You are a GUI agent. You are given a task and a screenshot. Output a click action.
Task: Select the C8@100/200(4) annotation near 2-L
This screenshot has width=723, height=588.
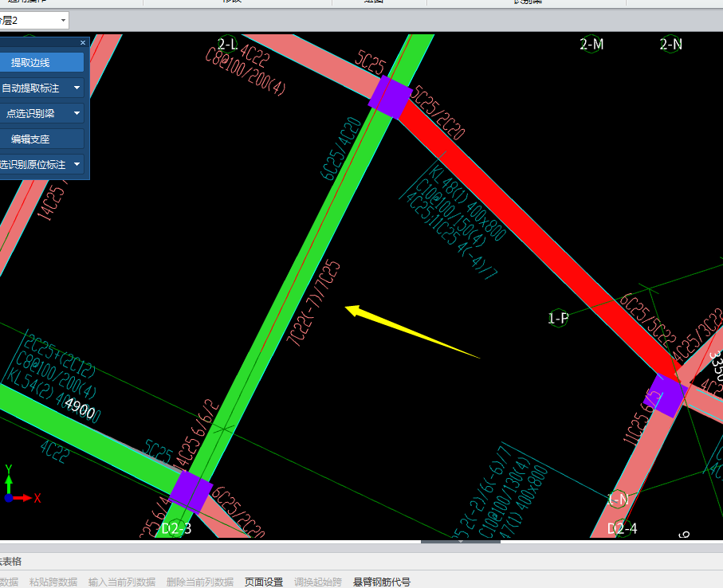[x=246, y=72]
